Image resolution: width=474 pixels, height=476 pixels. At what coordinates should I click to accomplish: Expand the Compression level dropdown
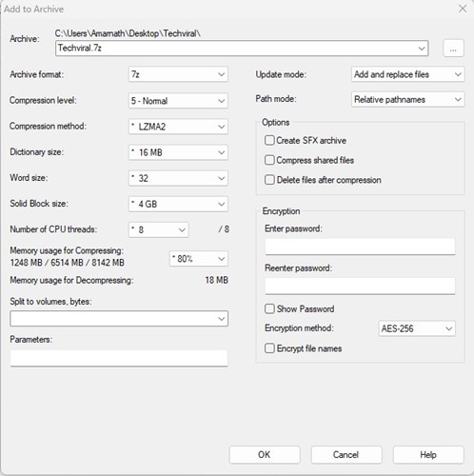(178, 101)
